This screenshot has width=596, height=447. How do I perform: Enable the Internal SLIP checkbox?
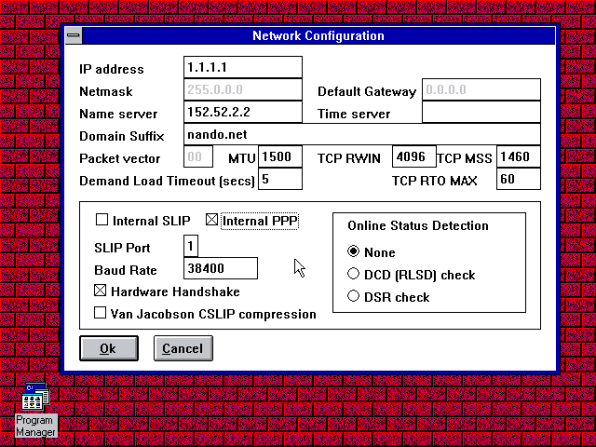click(x=101, y=220)
